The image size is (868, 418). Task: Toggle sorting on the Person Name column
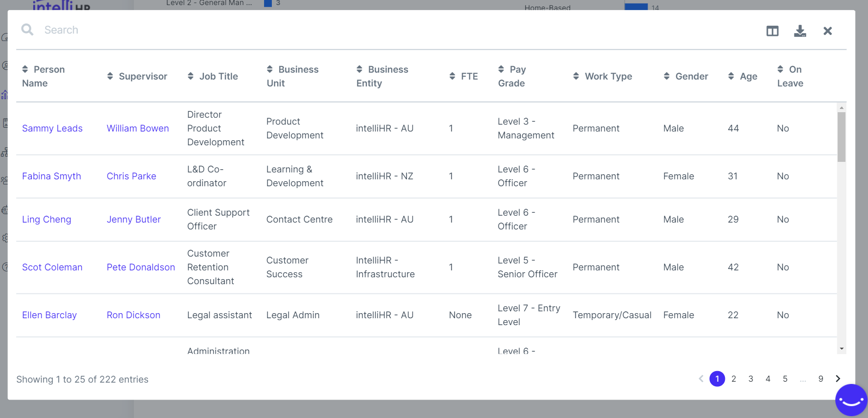point(25,69)
